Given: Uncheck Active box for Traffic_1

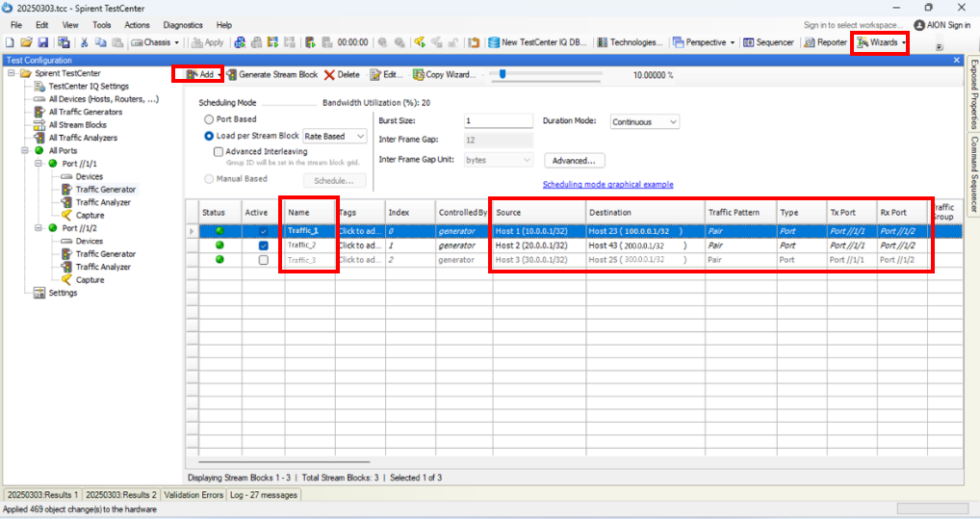Looking at the screenshot, I should point(264,231).
